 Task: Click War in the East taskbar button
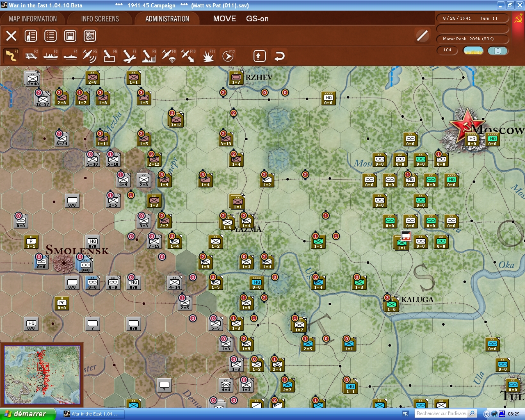click(92, 414)
